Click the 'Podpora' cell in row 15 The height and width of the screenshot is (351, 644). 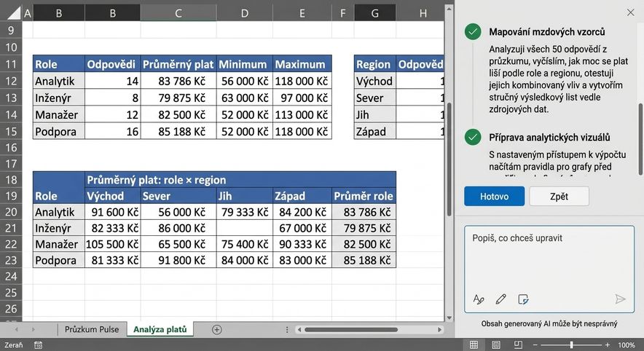(59, 131)
